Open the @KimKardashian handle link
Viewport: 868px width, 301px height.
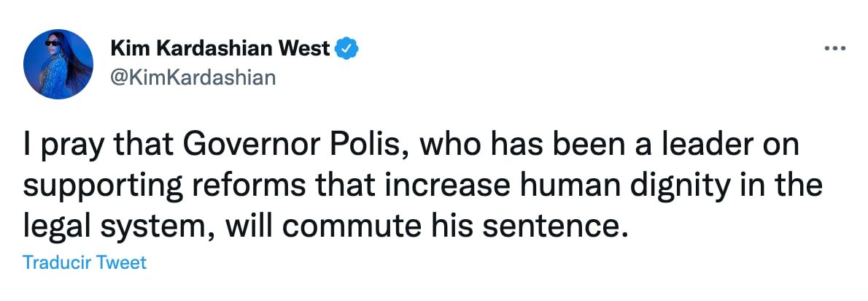coord(193,77)
